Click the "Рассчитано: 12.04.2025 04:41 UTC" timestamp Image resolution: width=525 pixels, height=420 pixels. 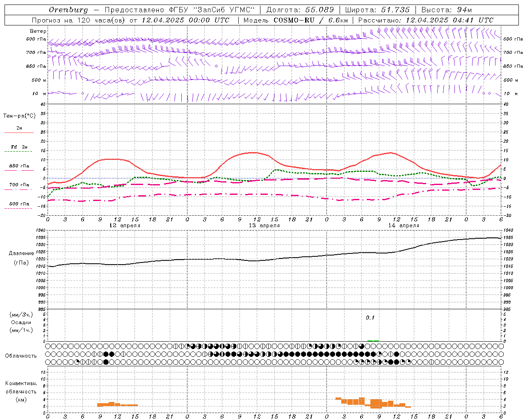click(426, 20)
